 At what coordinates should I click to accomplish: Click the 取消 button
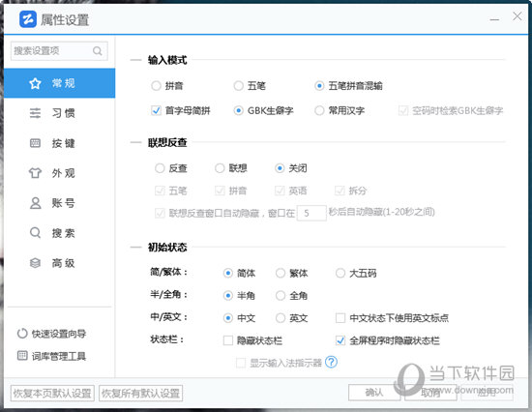tap(430, 393)
